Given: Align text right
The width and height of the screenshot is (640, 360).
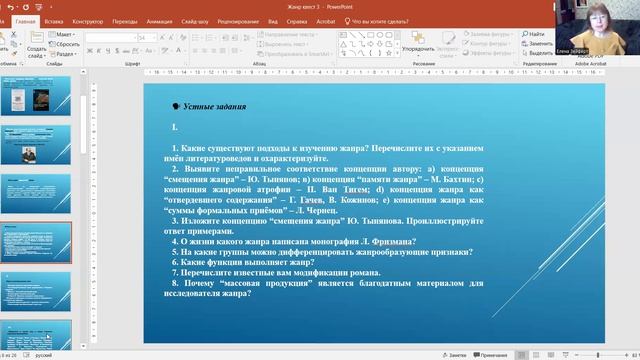Looking at the screenshot, I should tap(213, 51).
